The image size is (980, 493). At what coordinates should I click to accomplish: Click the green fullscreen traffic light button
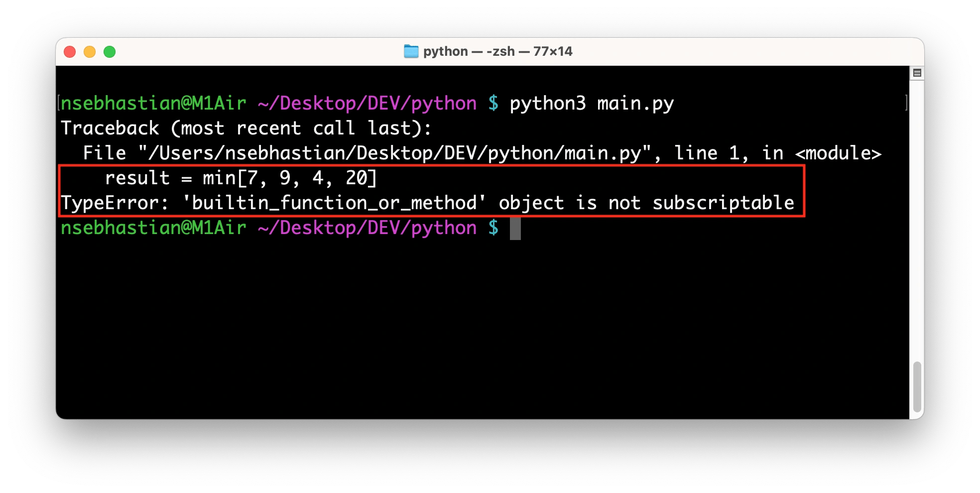(110, 51)
